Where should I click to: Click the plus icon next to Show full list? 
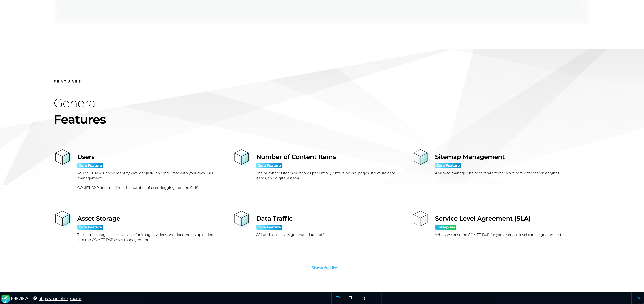pos(308,268)
